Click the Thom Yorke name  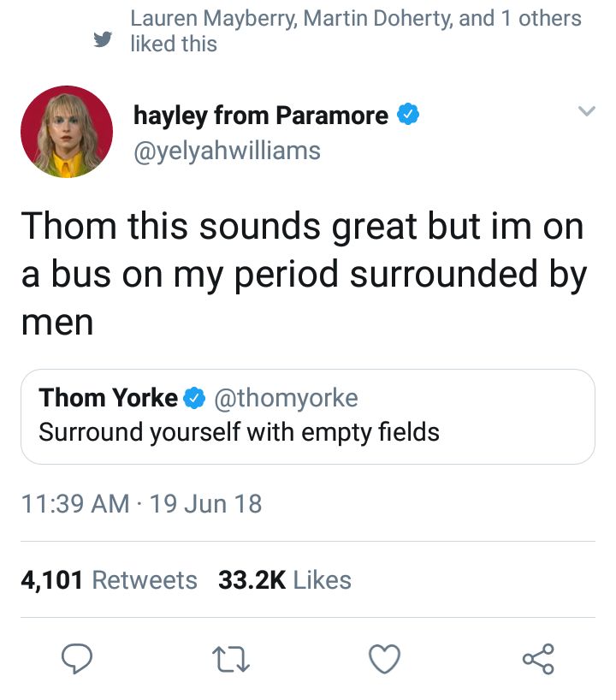click(x=108, y=397)
